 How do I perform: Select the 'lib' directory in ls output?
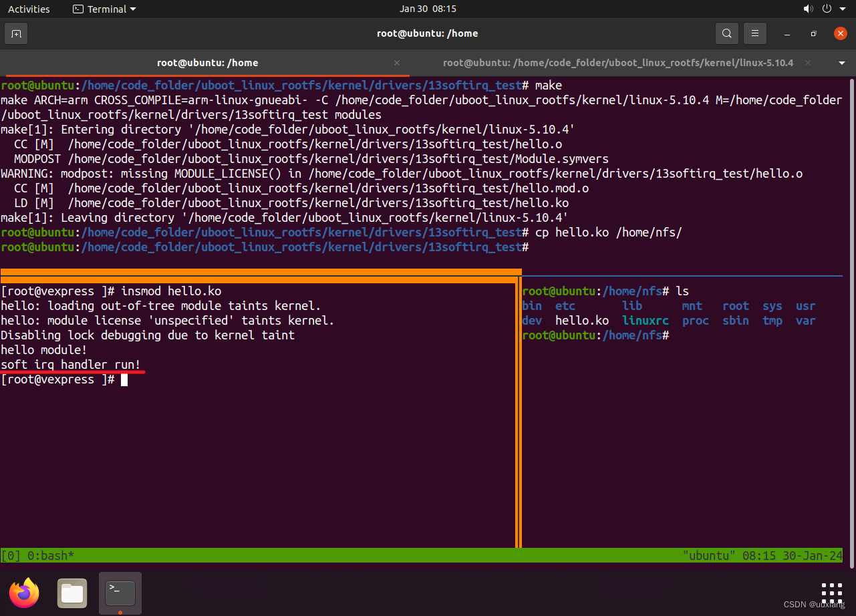click(x=632, y=305)
